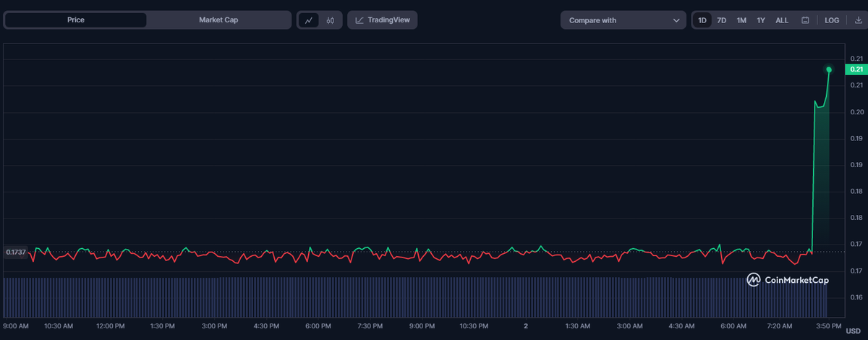Open the TradingView chart
Screen dimensions: 868x340
point(382,20)
